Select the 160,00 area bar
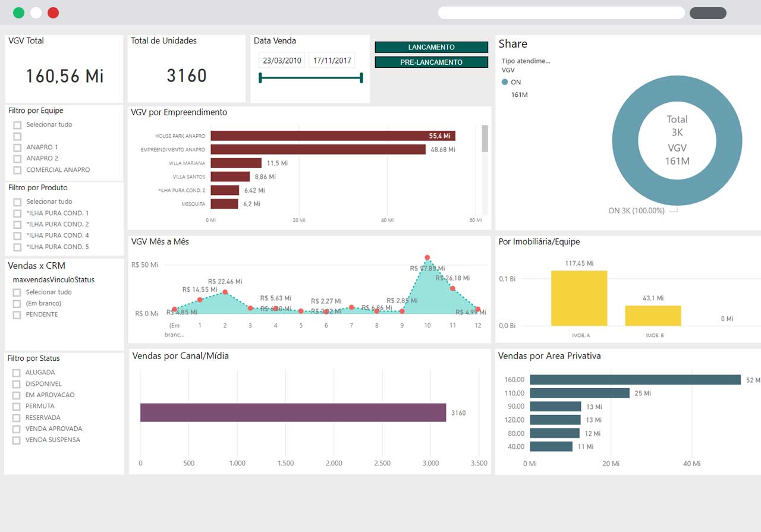This screenshot has height=532, width=761. coord(635,380)
